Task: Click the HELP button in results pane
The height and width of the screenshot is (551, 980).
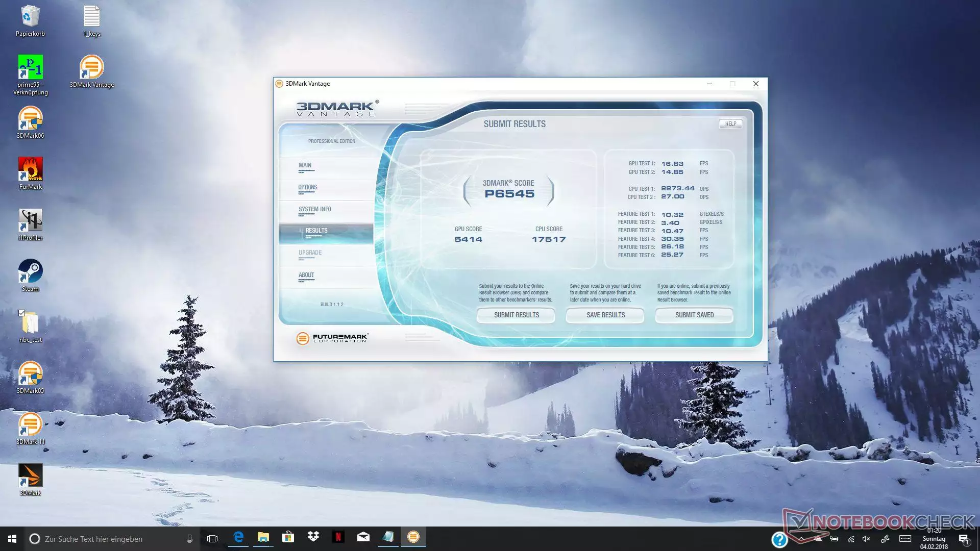Action: click(x=730, y=123)
